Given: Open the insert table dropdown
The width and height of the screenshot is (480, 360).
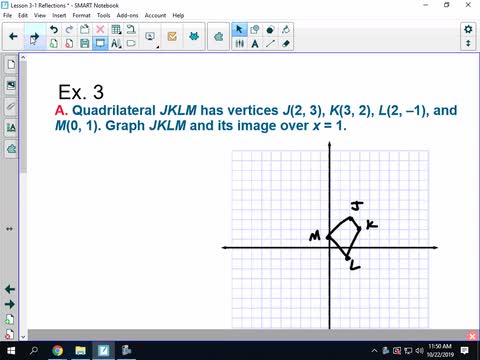Looking at the screenshot, I should point(116,29).
